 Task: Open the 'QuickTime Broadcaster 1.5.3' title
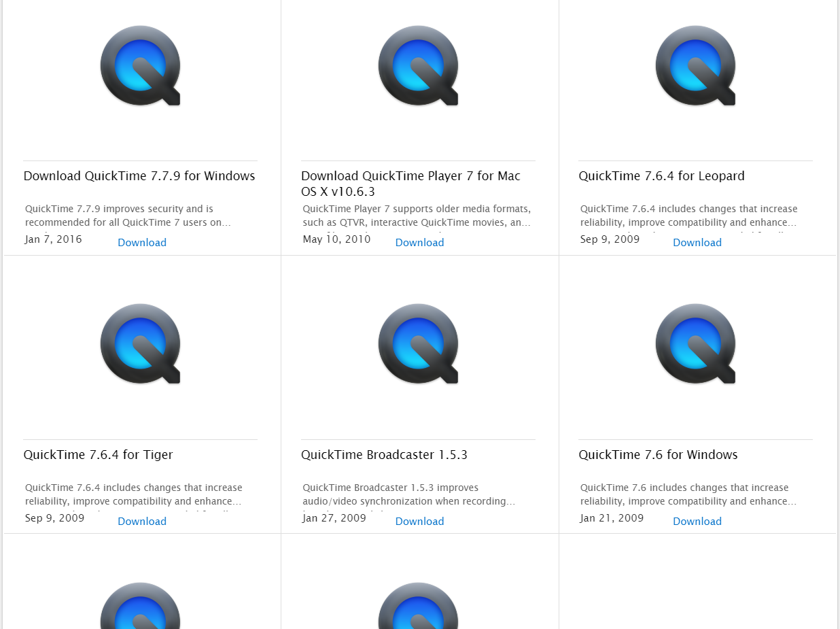pos(384,455)
